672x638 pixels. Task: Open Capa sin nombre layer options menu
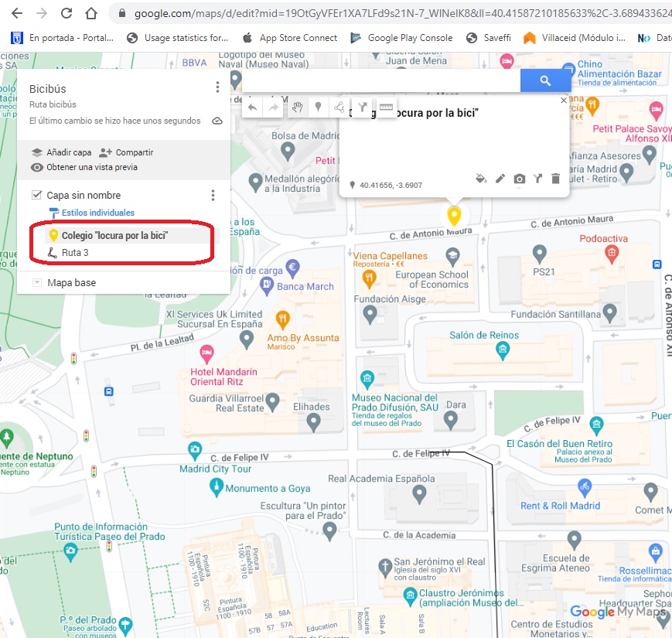pos(213,196)
